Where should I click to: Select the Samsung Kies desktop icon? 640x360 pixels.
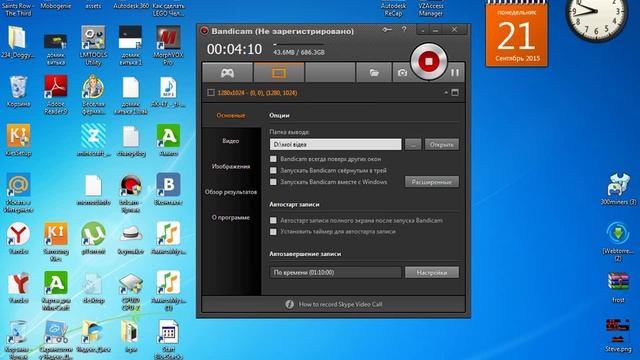tap(56, 242)
